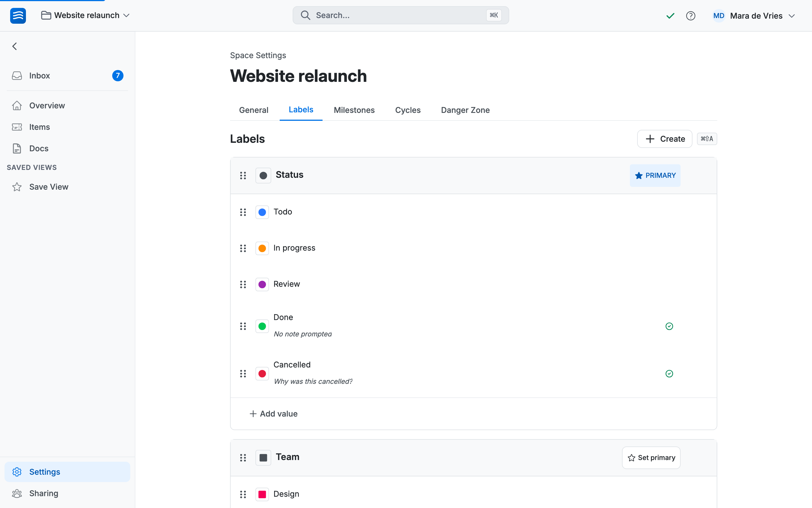
Task: Click the drag handle for Design
Action: 243,494
